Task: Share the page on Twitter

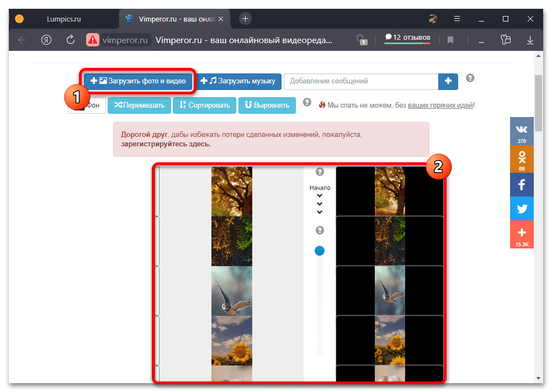Action: click(522, 209)
